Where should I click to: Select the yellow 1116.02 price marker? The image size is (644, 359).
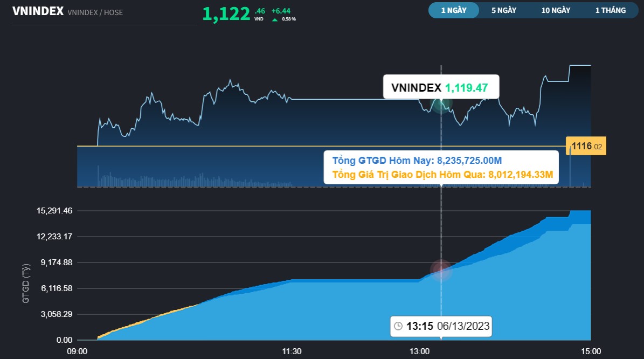pyautogui.click(x=585, y=146)
